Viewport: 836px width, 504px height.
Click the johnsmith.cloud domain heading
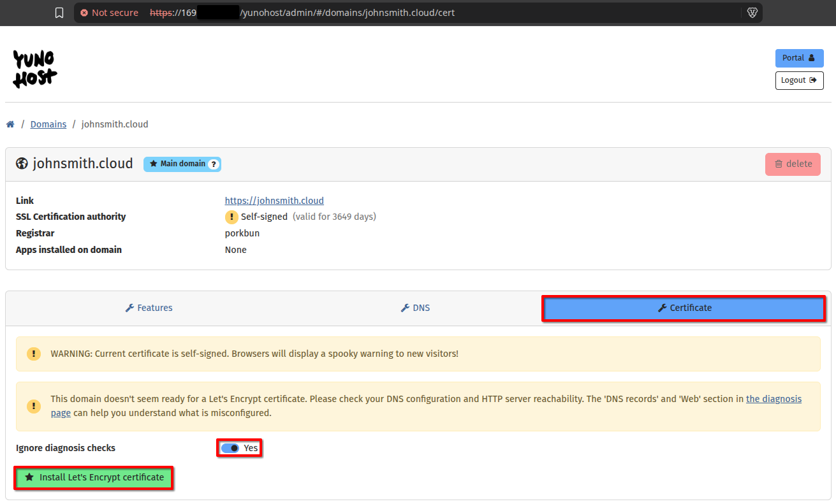pos(83,164)
